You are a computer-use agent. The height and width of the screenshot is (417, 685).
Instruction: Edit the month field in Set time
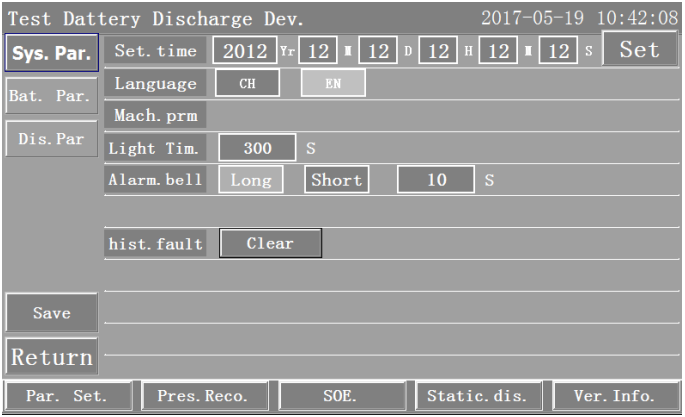[x=316, y=49]
